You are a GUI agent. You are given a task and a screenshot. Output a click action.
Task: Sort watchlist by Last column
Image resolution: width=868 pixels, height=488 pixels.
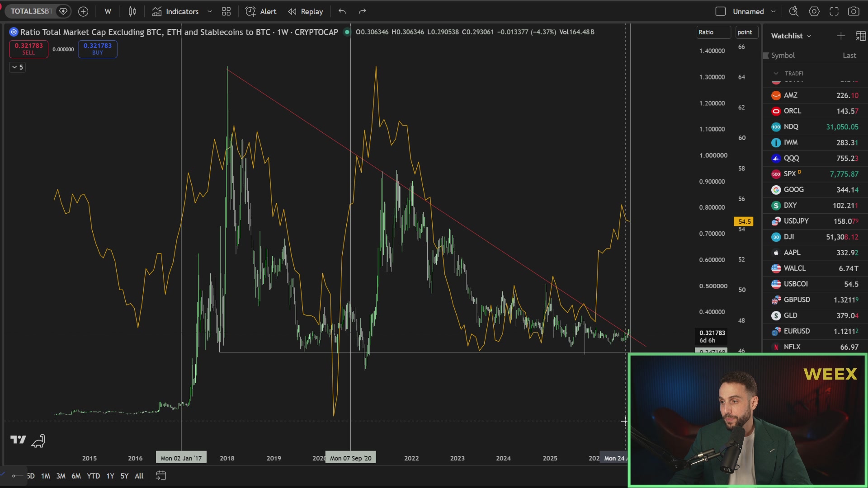(849, 55)
